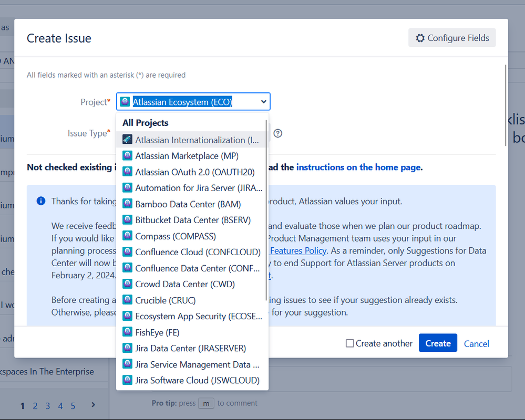
Task: Go to page 2 in pagination
Action: click(x=35, y=406)
